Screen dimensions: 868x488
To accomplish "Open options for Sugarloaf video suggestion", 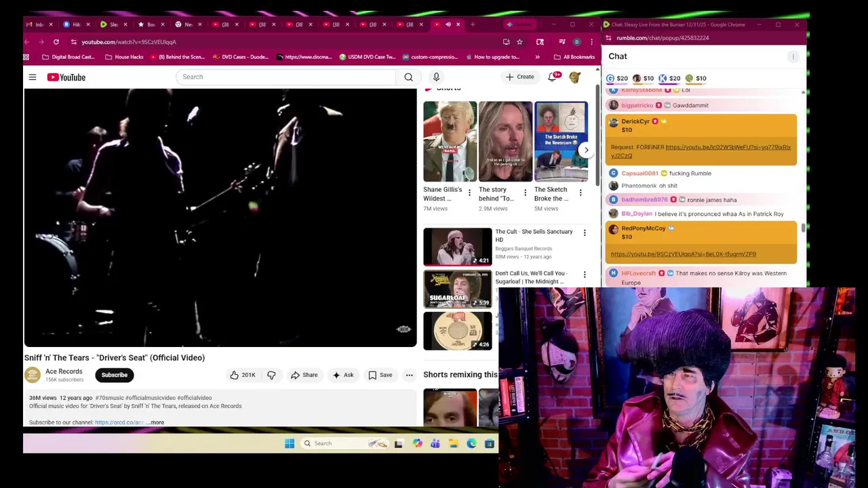I will coord(585,275).
